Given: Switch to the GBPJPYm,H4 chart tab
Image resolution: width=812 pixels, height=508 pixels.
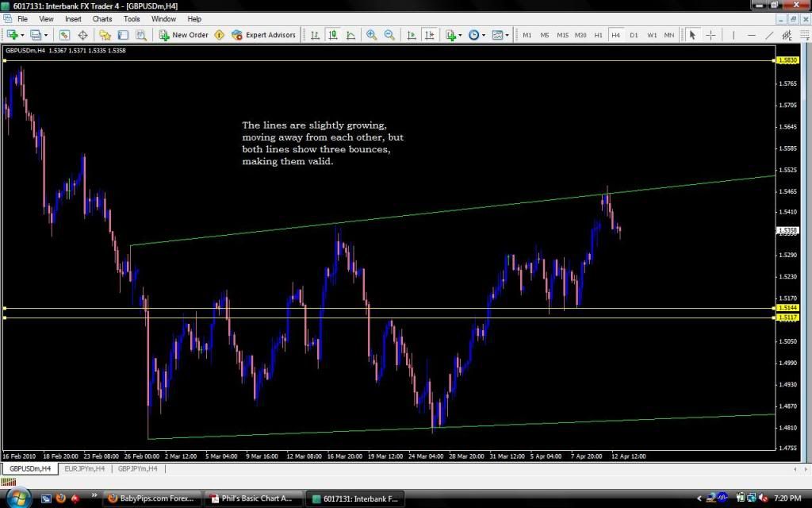Looking at the screenshot, I should [138, 468].
